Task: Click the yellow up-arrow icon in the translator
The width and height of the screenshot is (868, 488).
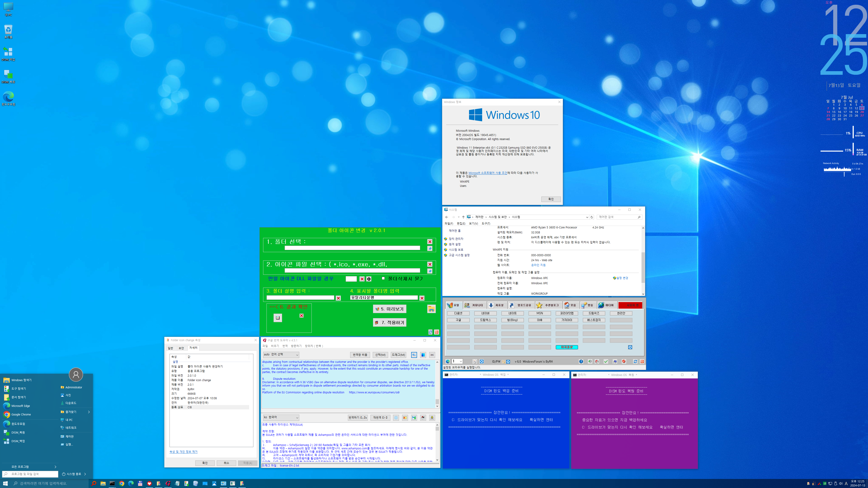Action: pyautogui.click(x=432, y=418)
